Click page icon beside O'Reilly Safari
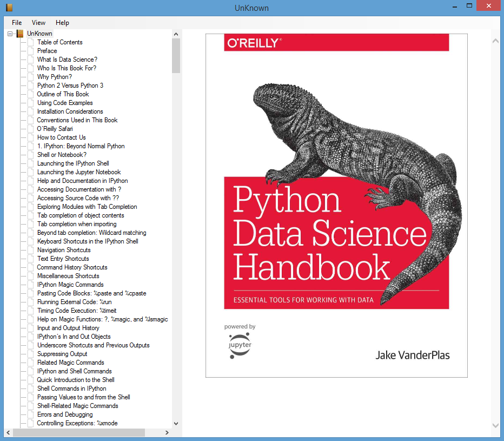This screenshot has height=441, width=504. 30,129
